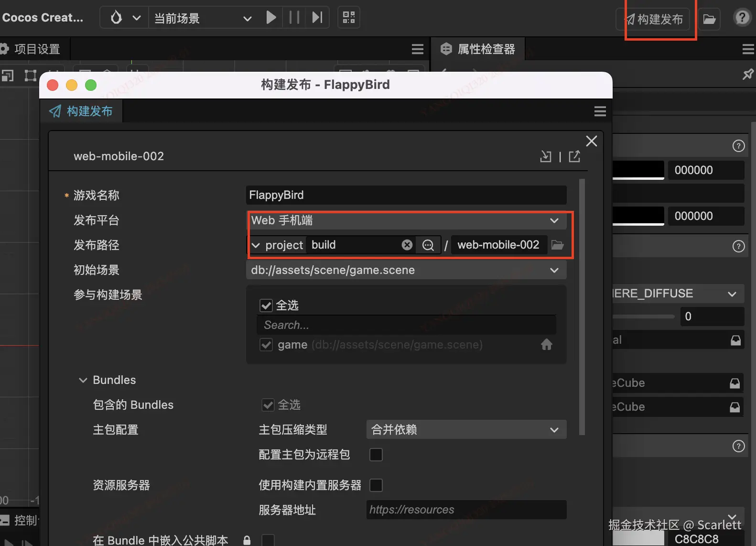Enable 配置主包为远程包 checkbox
This screenshot has height=546, width=756.
tap(376, 455)
